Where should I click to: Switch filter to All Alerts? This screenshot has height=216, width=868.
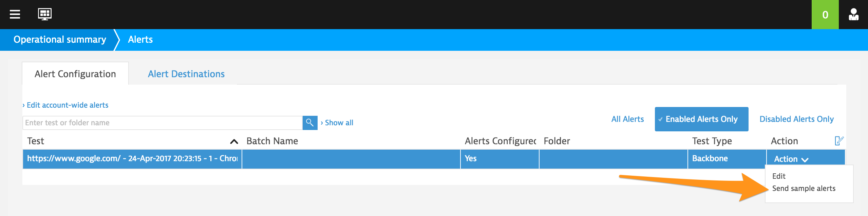pyautogui.click(x=627, y=119)
